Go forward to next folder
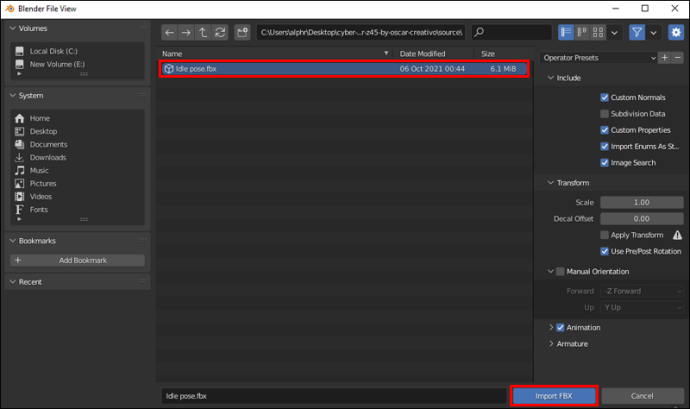The width and height of the screenshot is (690, 409). (x=186, y=33)
